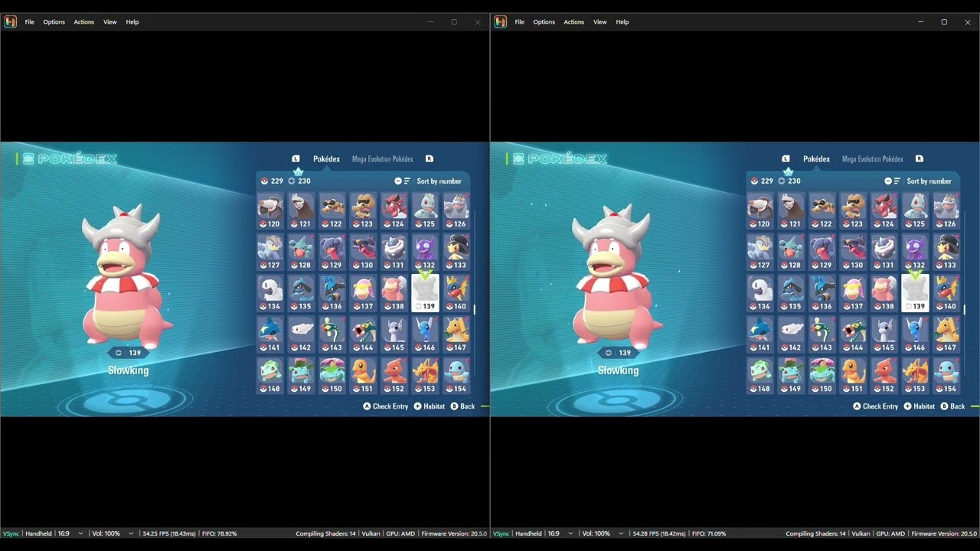Click R shoulder button icon in right window
The image size is (980, 551).
[x=919, y=159]
